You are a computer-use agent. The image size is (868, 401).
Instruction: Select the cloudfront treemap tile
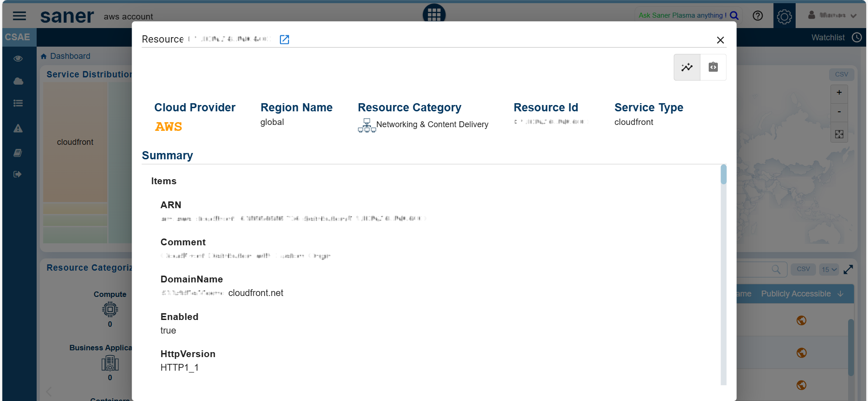click(x=75, y=142)
